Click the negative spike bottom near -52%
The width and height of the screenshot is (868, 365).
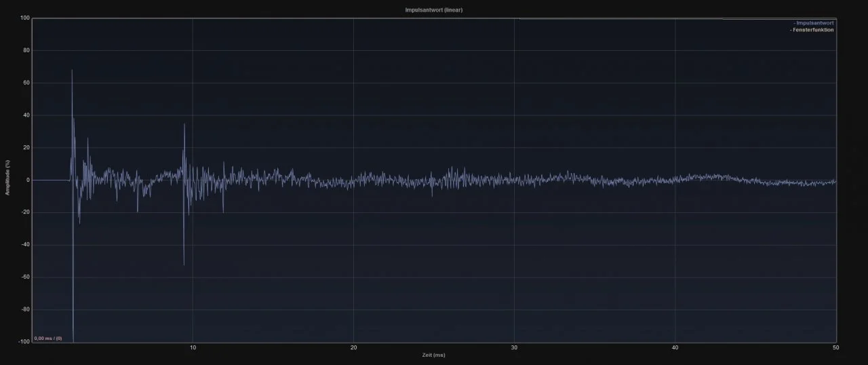click(x=184, y=263)
